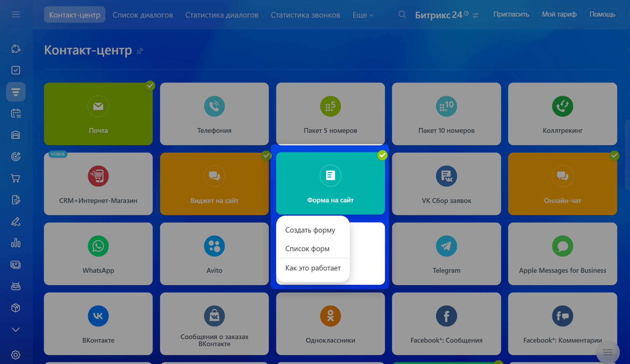The image size is (630, 364).
Task: Open the Статистика звонков tab
Action: tap(305, 15)
